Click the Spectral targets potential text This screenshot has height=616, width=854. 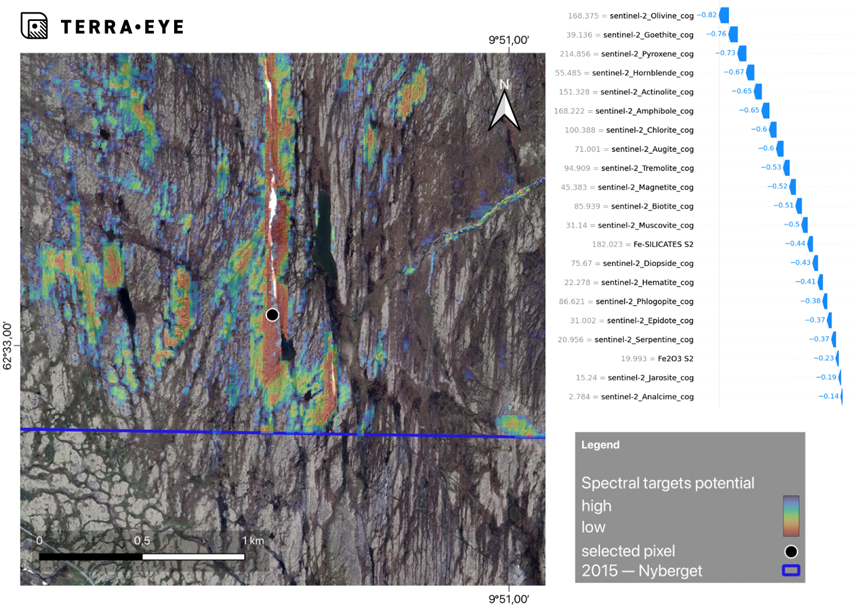[x=668, y=483]
